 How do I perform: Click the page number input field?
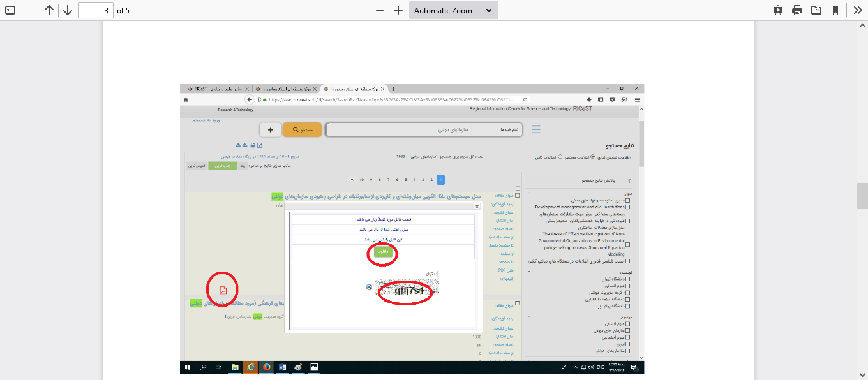click(95, 10)
